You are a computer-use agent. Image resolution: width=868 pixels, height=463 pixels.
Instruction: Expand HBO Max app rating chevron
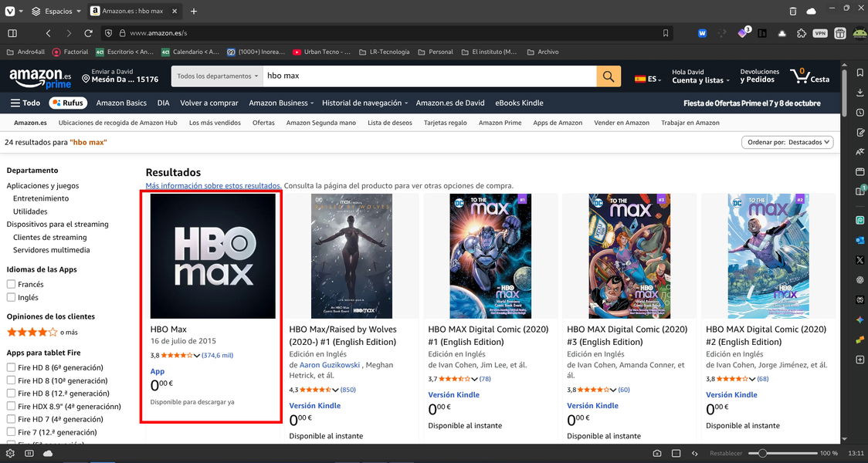click(196, 356)
